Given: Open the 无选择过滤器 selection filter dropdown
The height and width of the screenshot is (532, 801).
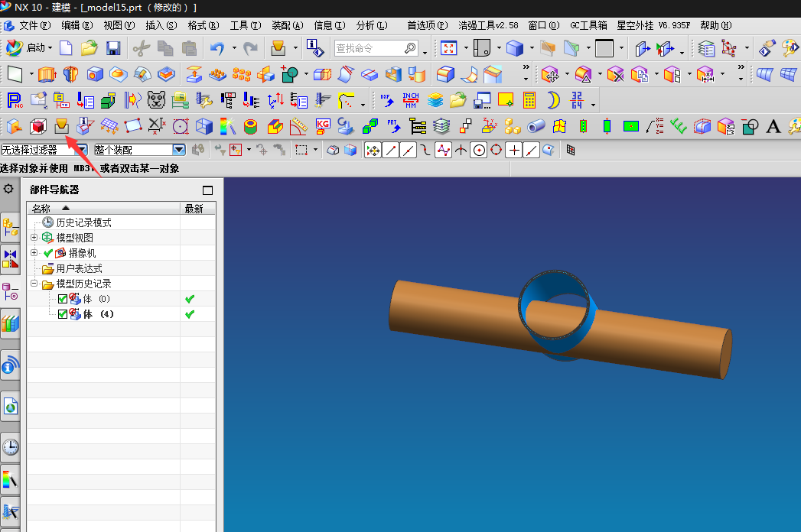Looking at the screenshot, I should pyautogui.click(x=81, y=150).
